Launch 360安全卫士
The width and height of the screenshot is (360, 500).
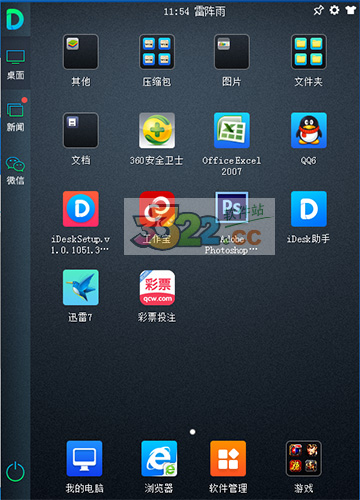(157, 130)
